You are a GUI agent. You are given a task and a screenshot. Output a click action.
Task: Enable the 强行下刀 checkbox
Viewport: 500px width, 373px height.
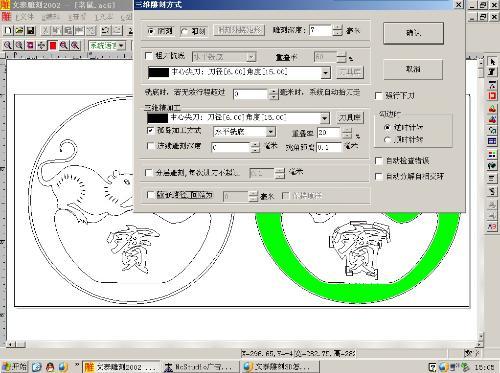click(379, 96)
